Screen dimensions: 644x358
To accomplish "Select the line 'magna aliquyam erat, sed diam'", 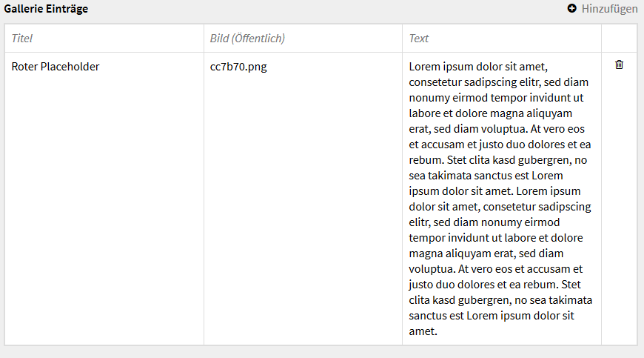I will point(486,253).
